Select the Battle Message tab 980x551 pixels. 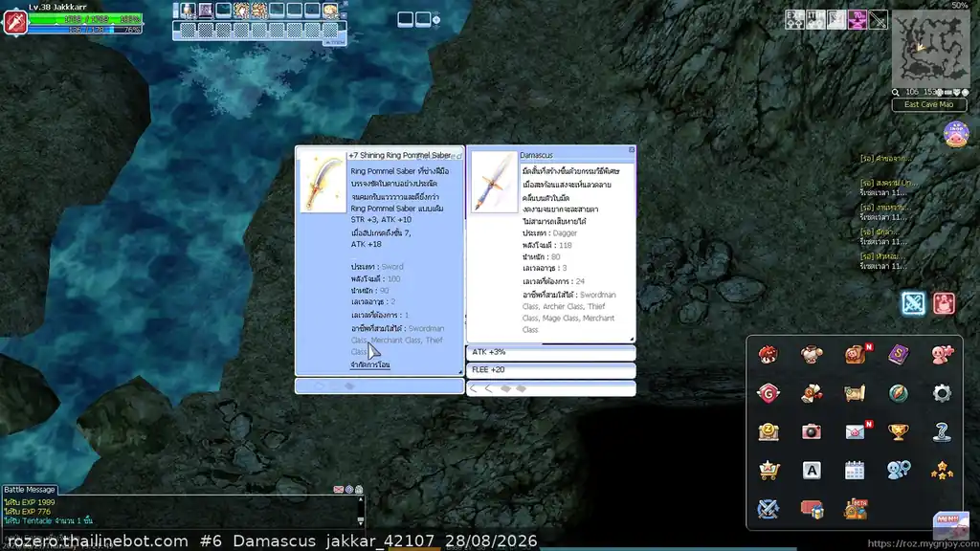[30, 490]
